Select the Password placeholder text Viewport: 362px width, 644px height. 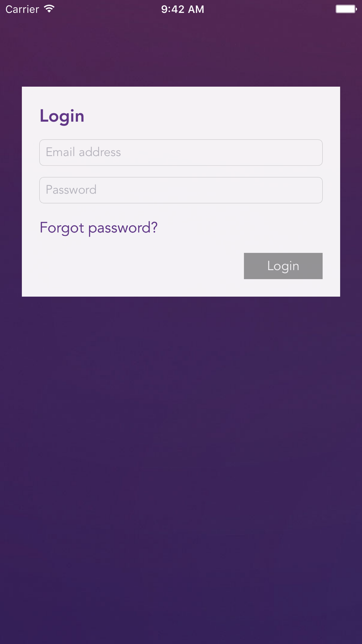pos(71,190)
